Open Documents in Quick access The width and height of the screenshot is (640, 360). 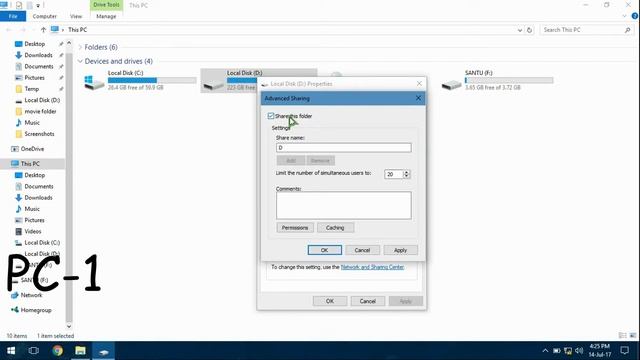39,66
